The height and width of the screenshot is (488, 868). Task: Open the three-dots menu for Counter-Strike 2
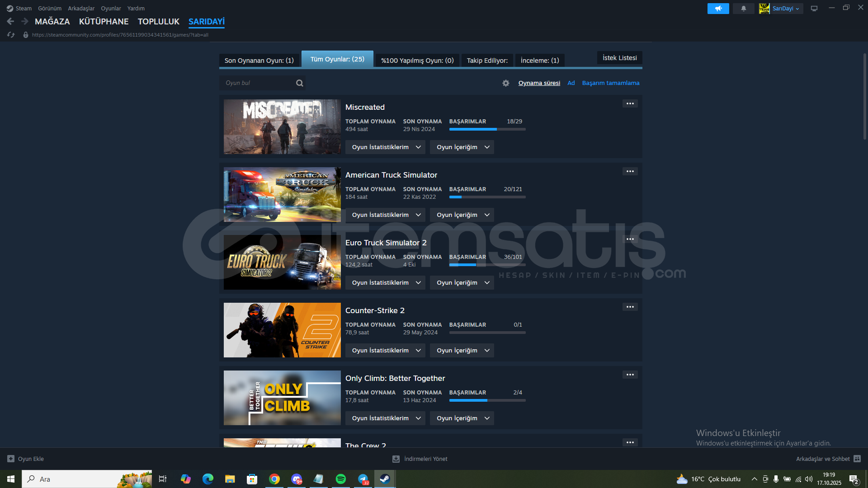coord(630,307)
